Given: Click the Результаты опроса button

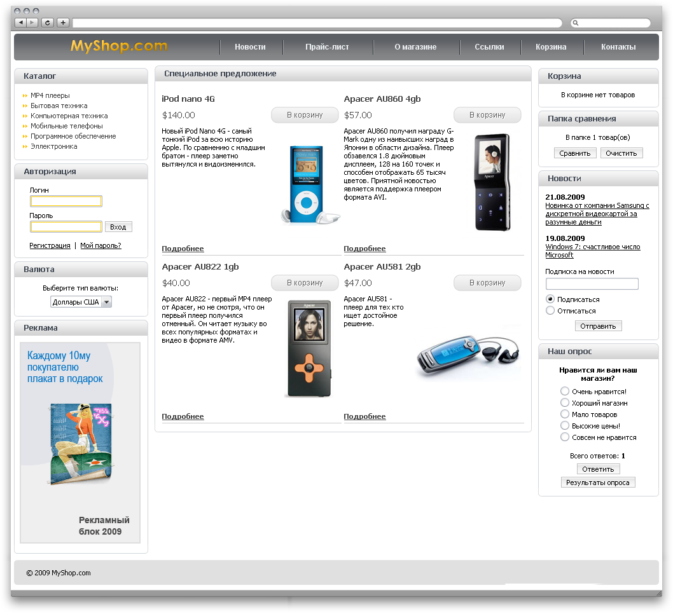Looking at the screenshot, I should click(598, 482).
